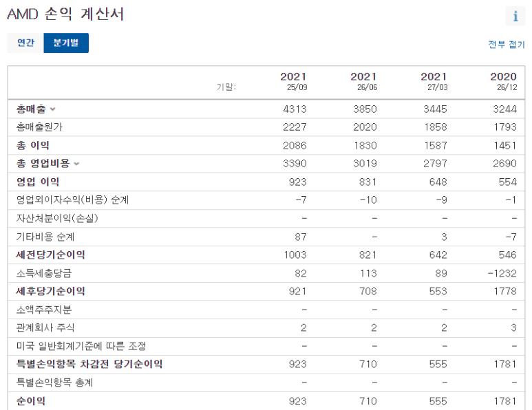
Task: Click the 2021 26/06 column header
Action: pyautogui.click(x=363, y=81)
